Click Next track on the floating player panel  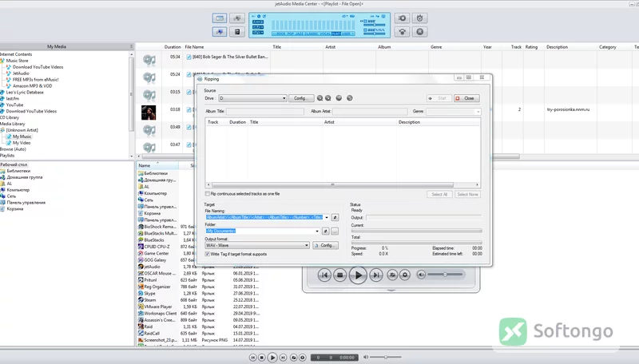[376, 275]
